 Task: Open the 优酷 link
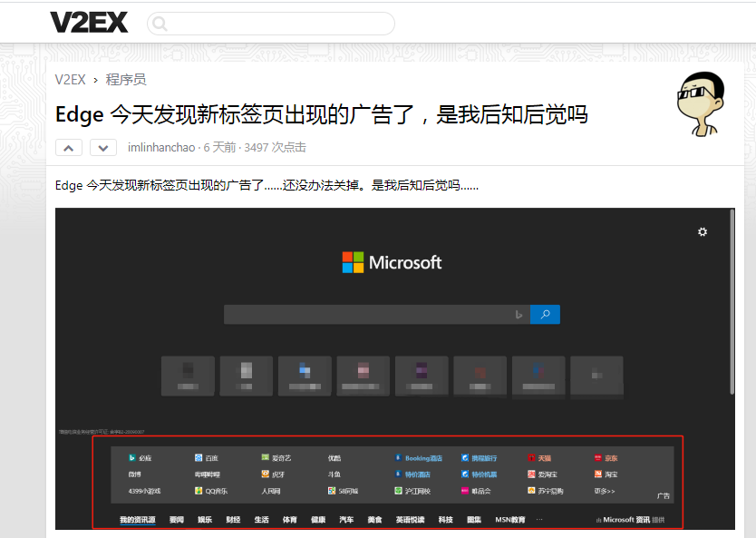tap(334, 458)
